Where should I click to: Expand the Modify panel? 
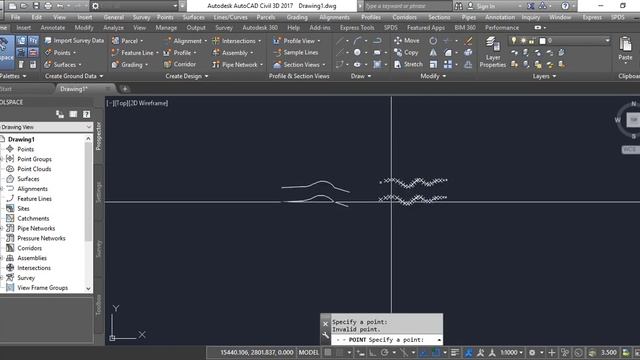(x=433, y=76)
